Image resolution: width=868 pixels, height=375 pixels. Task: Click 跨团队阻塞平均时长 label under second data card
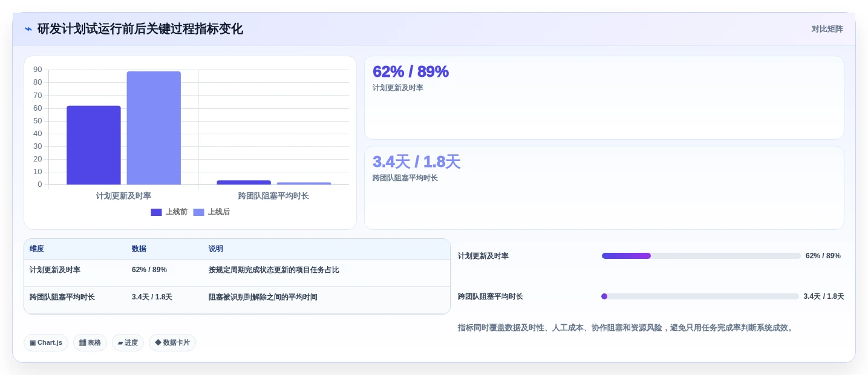click(405, 178)
